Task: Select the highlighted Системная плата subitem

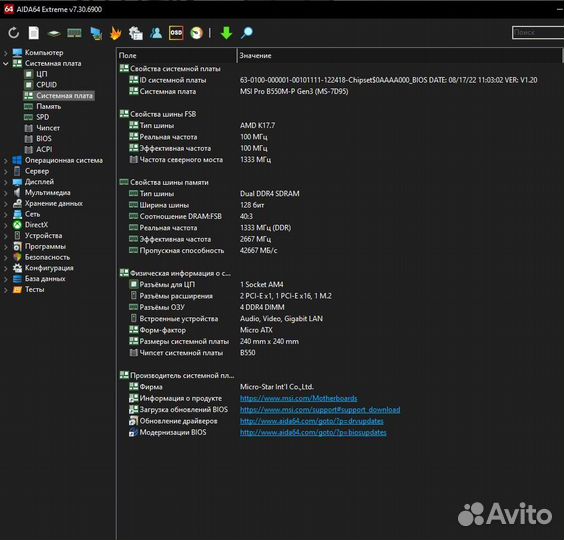Action: point(64,96)
